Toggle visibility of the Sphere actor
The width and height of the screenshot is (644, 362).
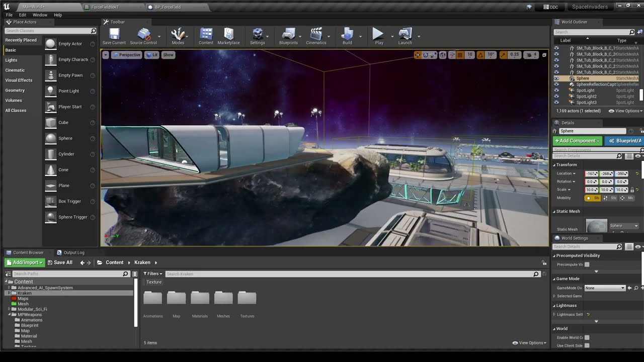point(556,78)
